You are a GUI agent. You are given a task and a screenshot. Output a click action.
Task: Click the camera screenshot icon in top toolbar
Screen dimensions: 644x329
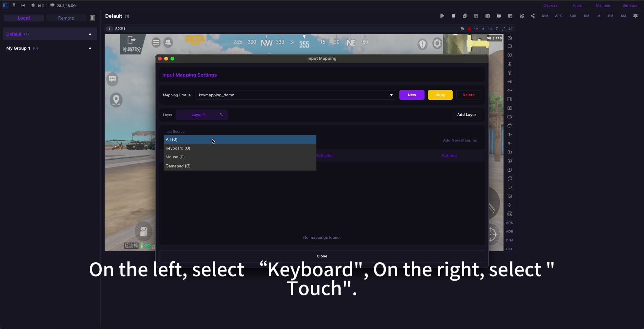coord(487,16)
